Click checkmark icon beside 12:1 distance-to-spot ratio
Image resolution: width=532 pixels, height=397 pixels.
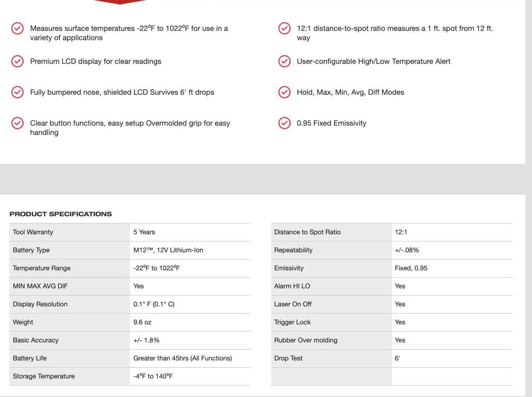click(x=285, y=28)
